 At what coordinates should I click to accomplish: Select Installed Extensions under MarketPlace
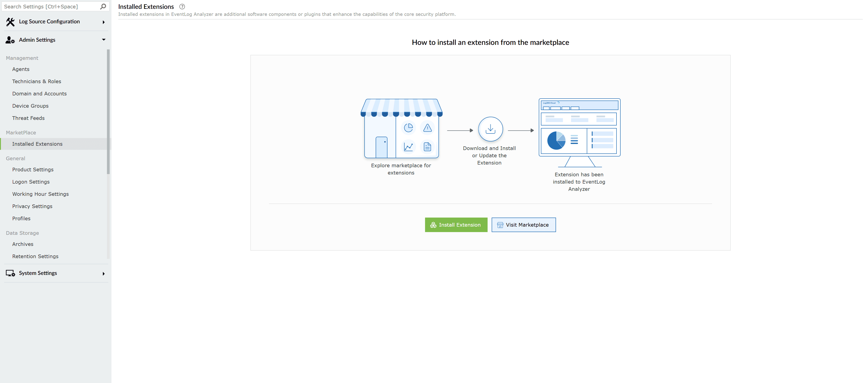(37, 144)
